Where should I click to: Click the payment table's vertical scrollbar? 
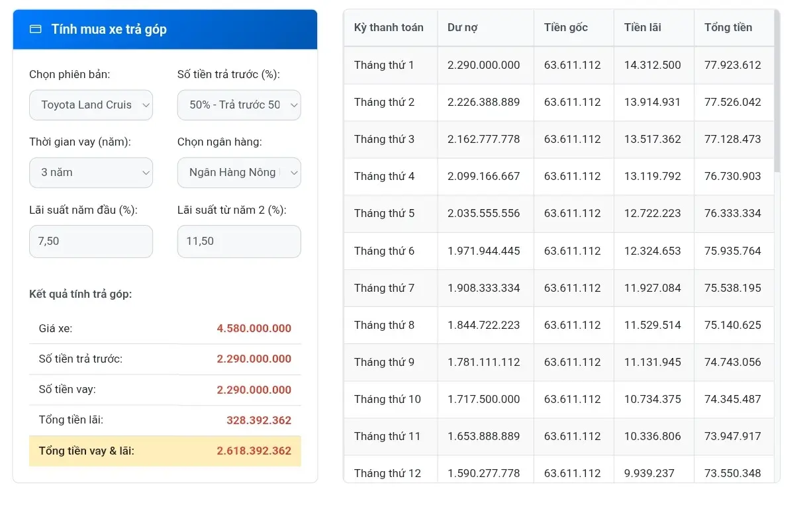click(777, 93)
